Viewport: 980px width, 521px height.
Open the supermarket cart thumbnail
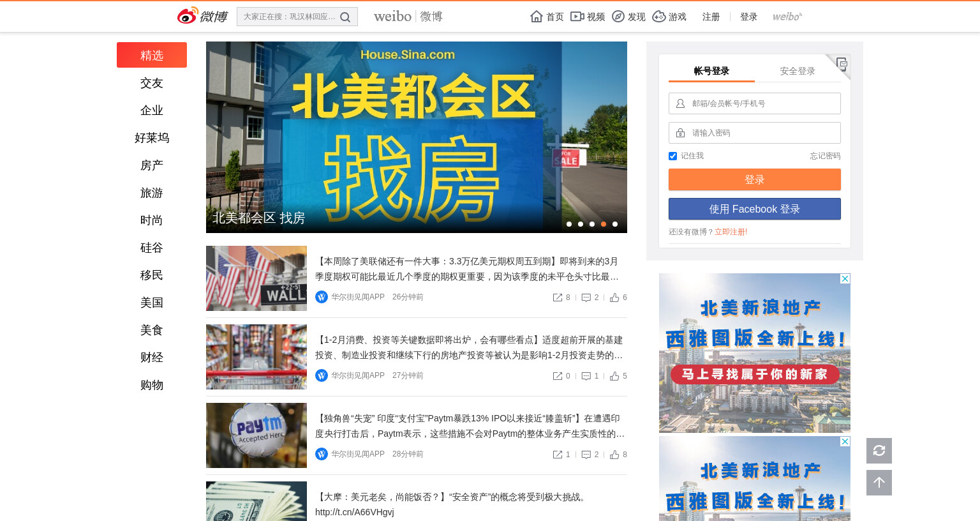pyautogui.click(x=256, y=357)
